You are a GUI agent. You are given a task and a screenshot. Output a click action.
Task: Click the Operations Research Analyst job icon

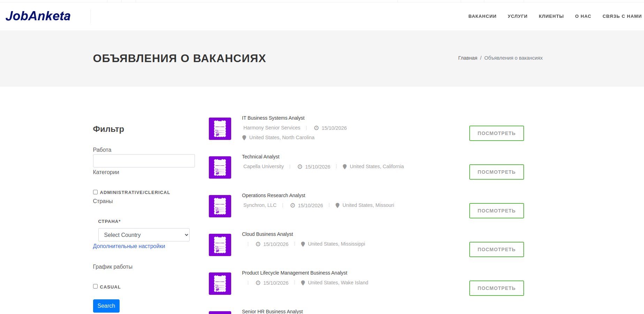[x=220, y=206]
